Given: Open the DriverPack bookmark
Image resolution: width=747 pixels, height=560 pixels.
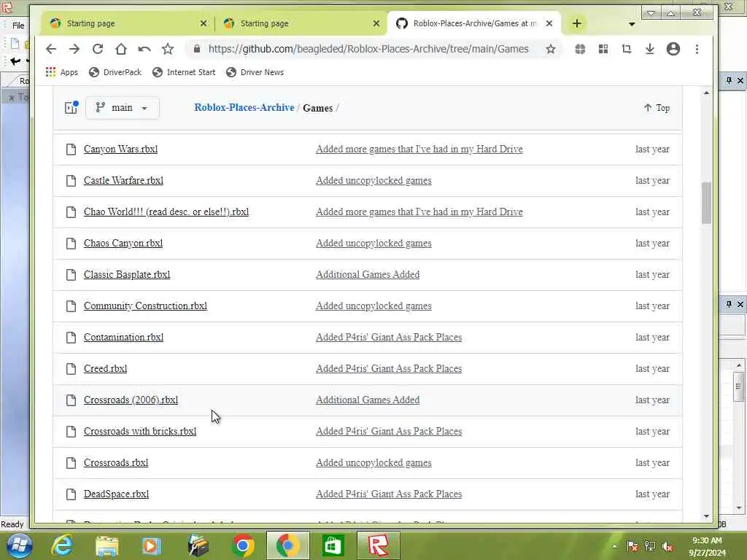Looking at the screenshot, I should pyautogui.click(x=115, y=72).
